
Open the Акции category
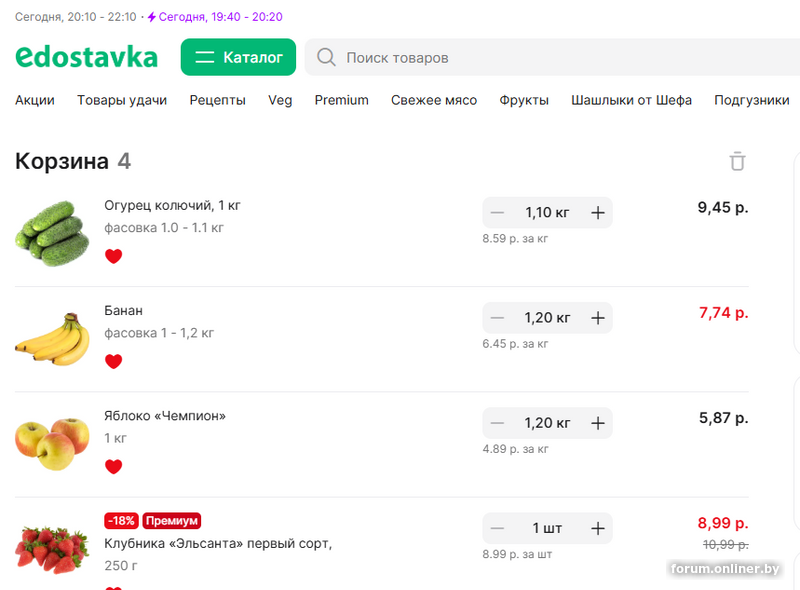coord(35,100)
